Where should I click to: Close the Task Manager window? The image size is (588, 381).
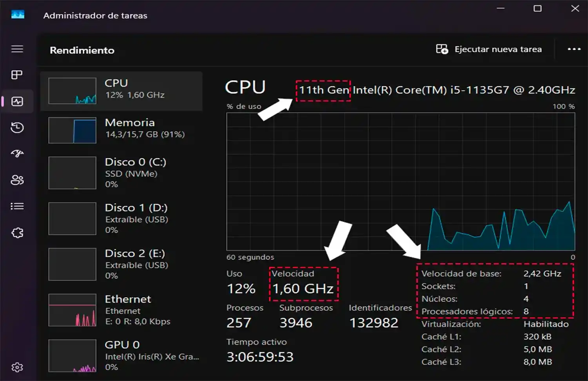point(575,8)
